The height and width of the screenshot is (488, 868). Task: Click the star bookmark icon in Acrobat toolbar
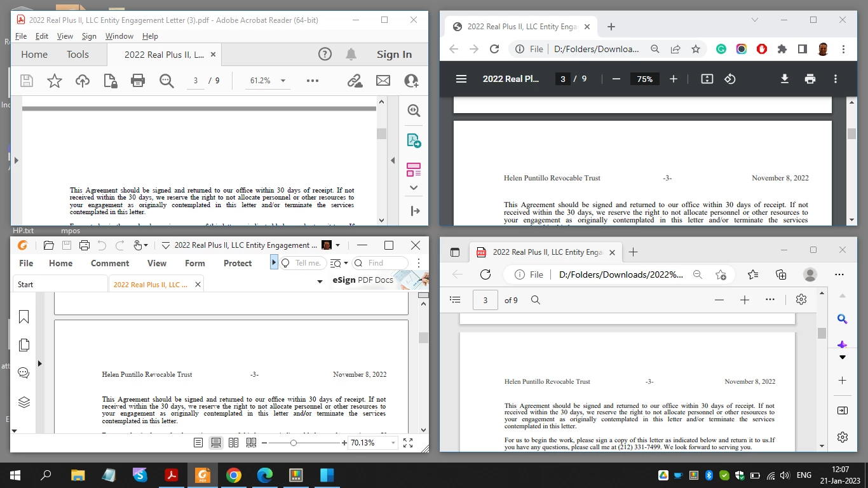tap(55, 81)
